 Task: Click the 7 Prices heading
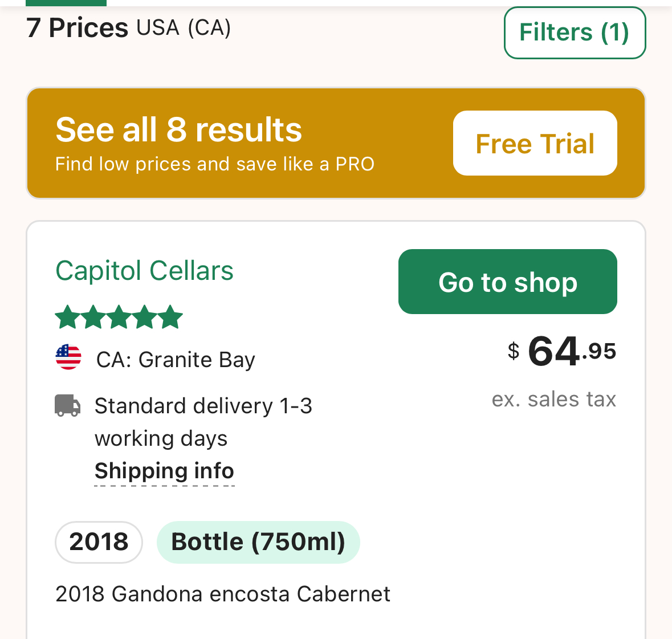coord(78,27)
